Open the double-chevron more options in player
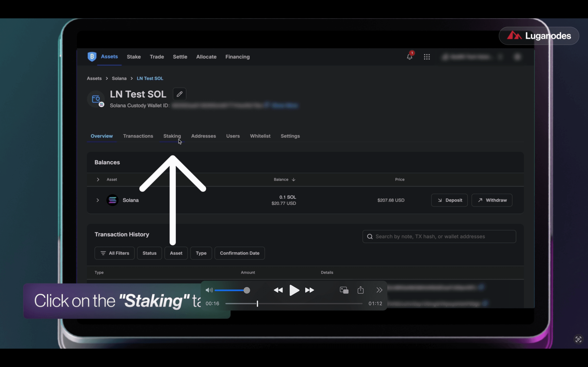The image size is (588, 367). pos(379,290)
